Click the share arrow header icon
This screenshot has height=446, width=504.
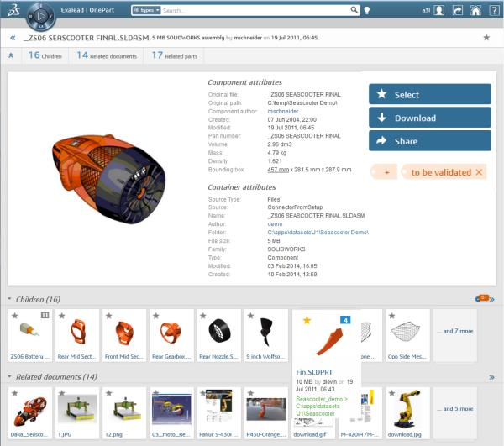coord(458,10)
